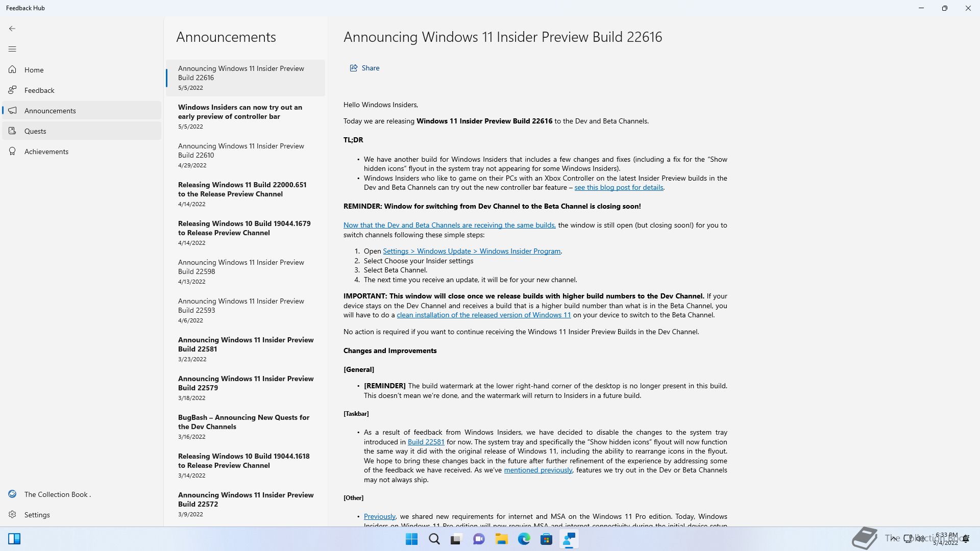This screenshot has height=551, width=980.
Task: Click the Settings gear icon
Action: click(x=12, y=514)
